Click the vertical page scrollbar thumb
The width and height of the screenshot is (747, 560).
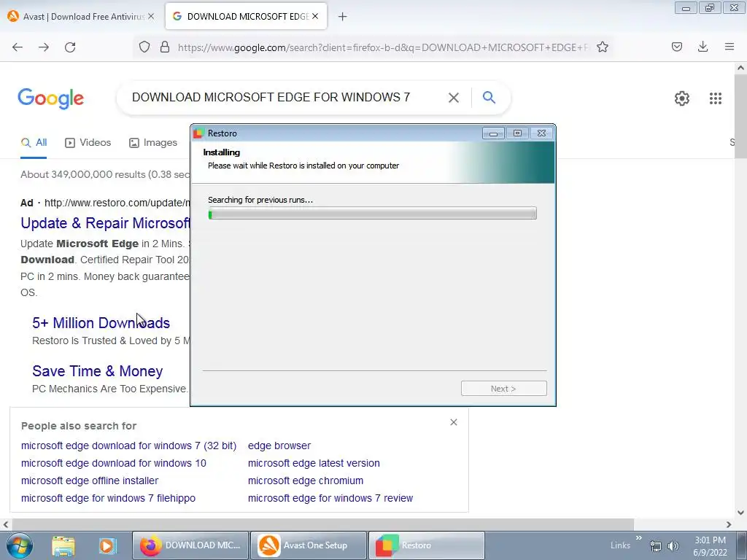[x=740, y=117]
